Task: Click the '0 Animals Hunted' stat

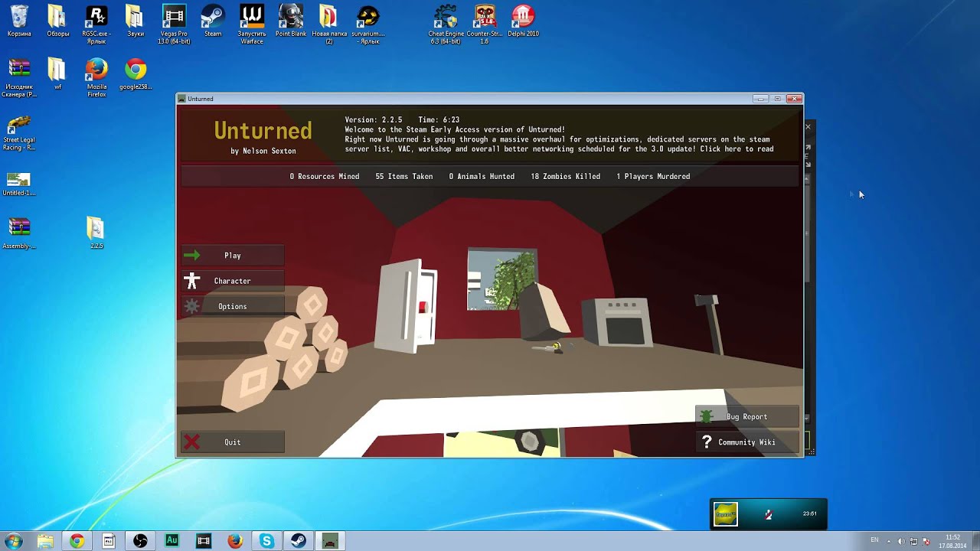Action: click(482, 177)
